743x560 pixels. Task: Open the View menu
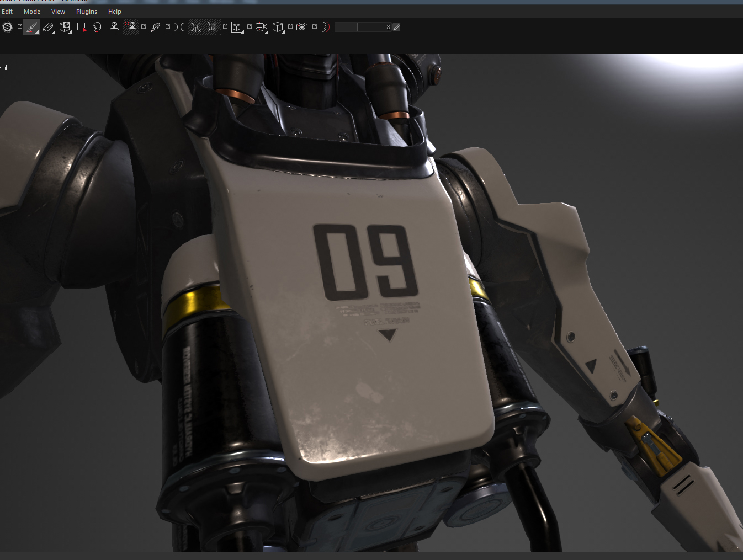point(58,12)
